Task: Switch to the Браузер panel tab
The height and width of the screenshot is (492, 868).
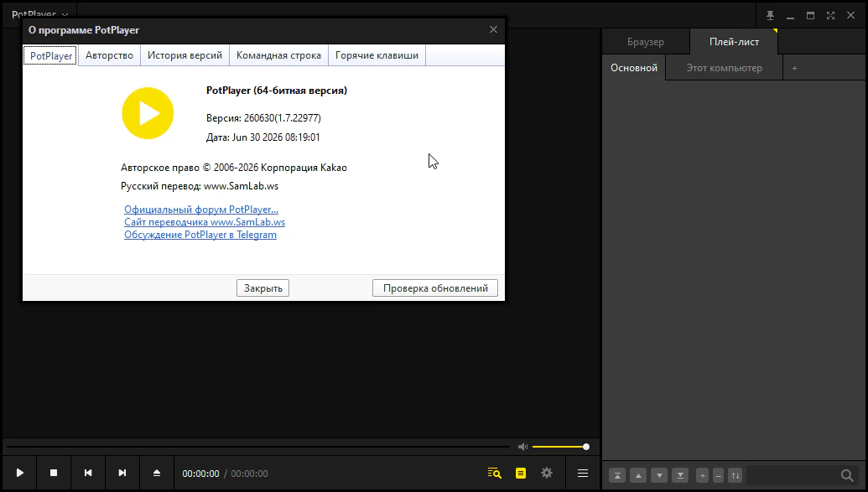Action: coord(646,42)
